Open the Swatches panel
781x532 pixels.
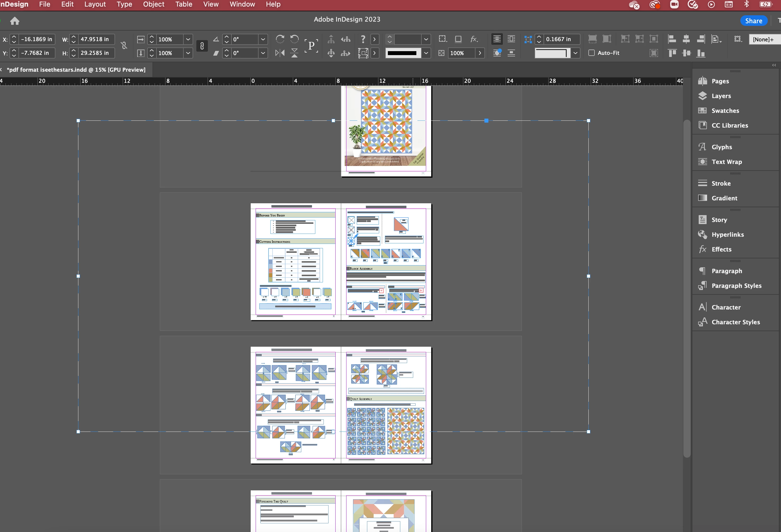[725, 110]
